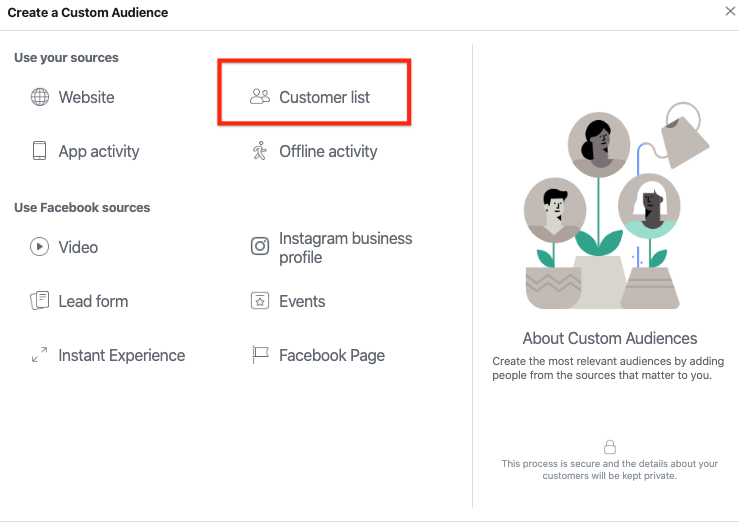Click the Instagram business profile camera icon
This screenshot has height=523, width=739.
pos(260,246)
